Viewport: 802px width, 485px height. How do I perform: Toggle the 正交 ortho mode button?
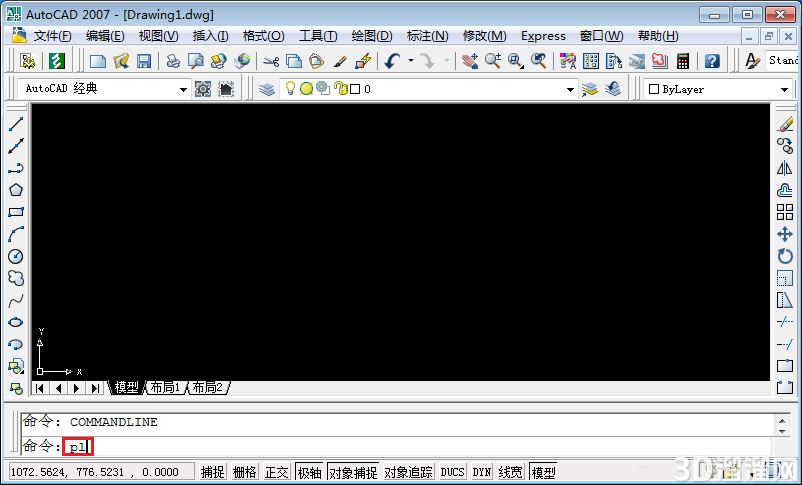[277, 472]
